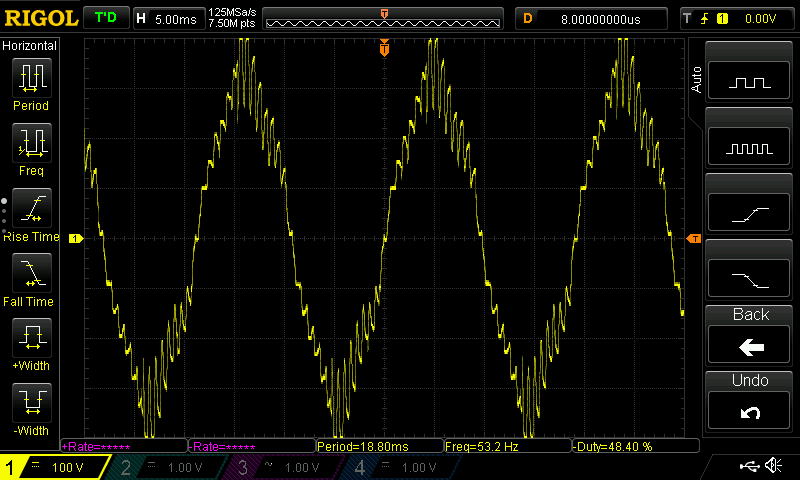Click the -Rate measurement readout

point(252,446)
